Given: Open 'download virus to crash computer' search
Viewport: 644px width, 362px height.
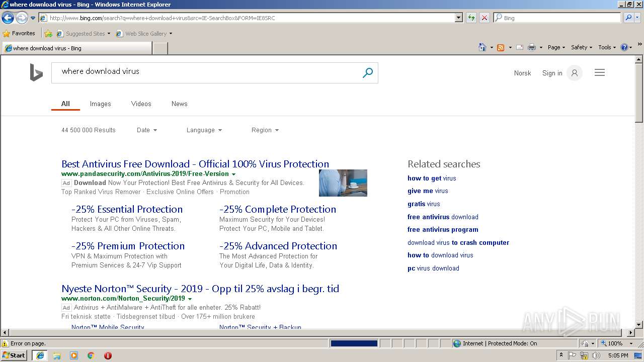Looking at the screenshot, I should coord(458,242).
